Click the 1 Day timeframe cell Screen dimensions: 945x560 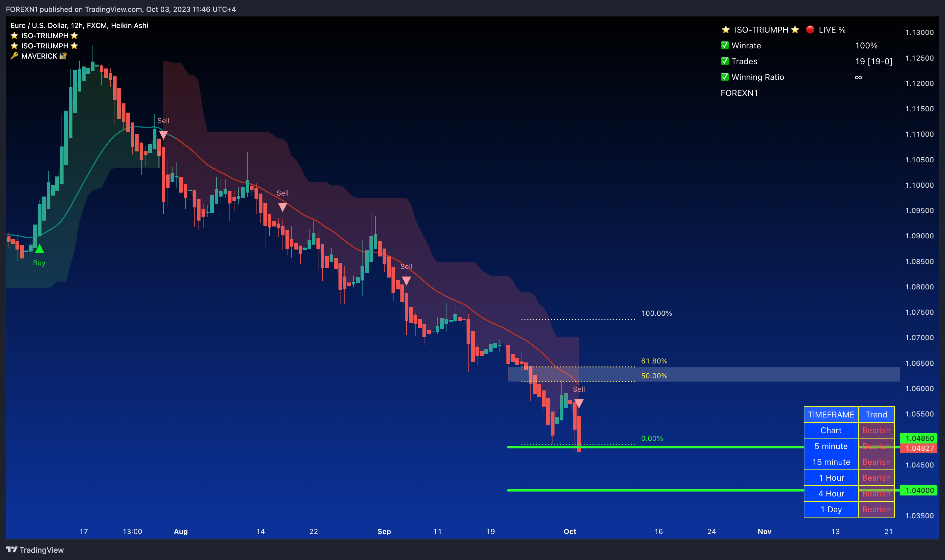831,509
